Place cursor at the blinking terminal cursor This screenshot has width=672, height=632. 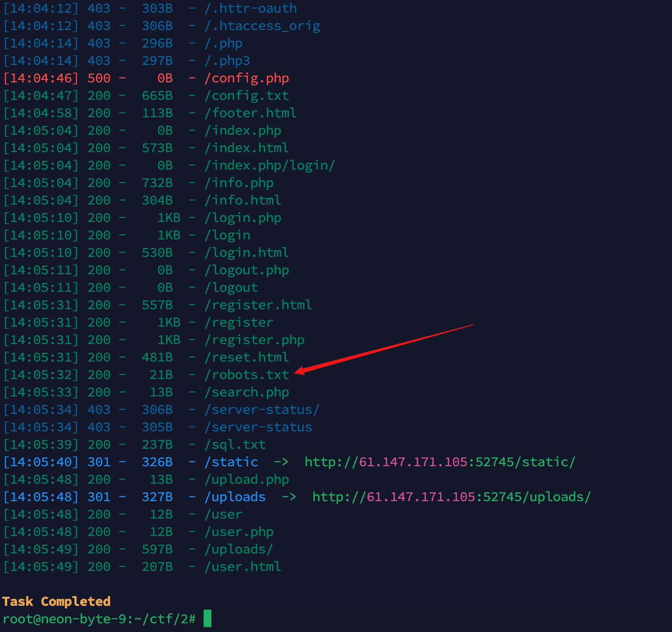click(x=208, y=618)
